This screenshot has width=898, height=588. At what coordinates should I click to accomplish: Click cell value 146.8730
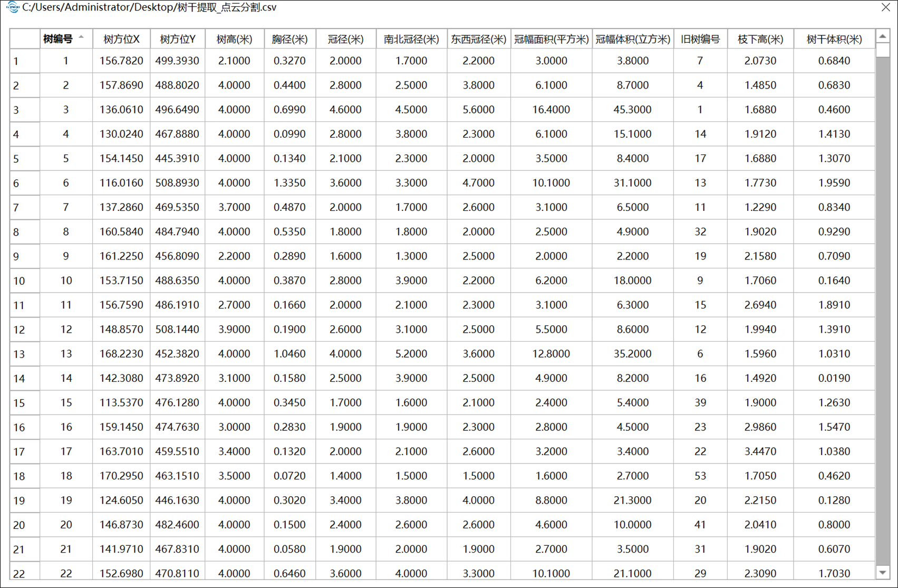tap(121, 525)
